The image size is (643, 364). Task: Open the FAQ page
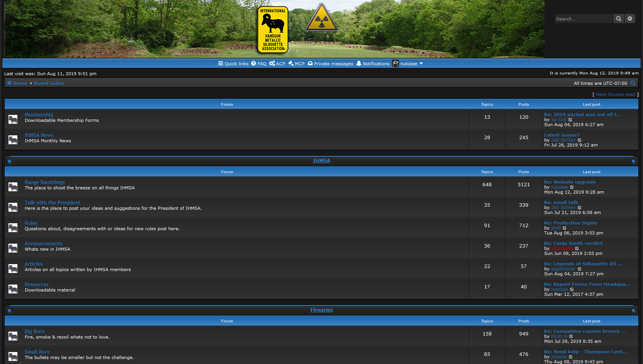[x=259, y=64]
